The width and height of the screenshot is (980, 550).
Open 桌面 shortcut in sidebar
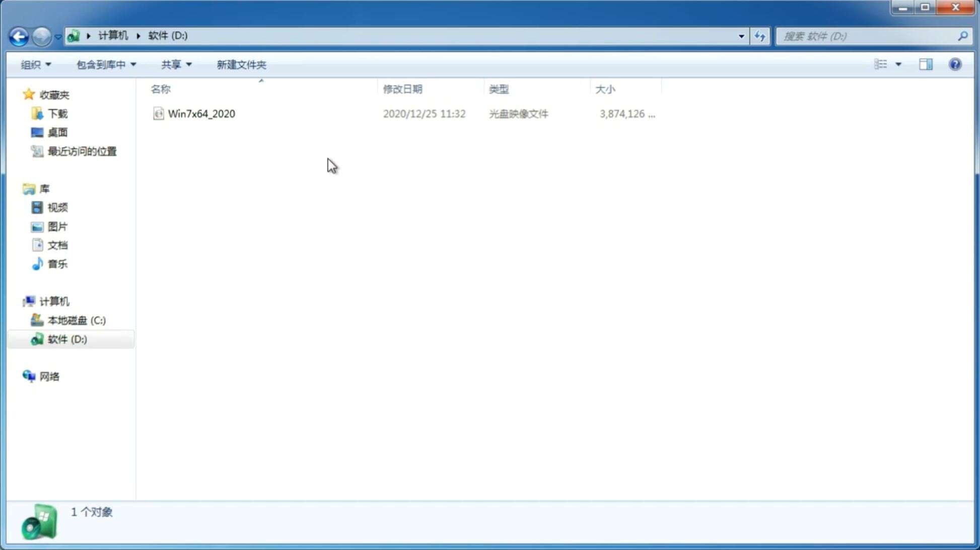tap(56, 132)
